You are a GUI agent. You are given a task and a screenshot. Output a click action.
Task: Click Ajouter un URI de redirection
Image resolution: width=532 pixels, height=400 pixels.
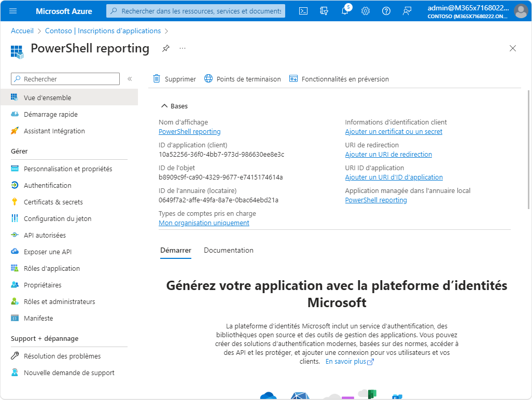(x=388, y=154)
